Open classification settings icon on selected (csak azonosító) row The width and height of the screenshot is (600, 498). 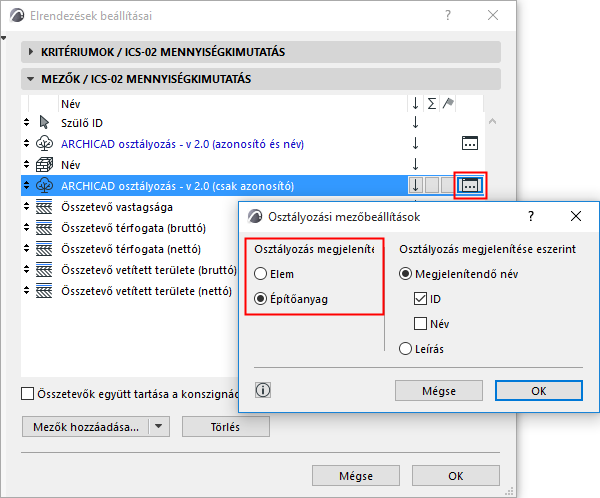click(x=470, y=186)
